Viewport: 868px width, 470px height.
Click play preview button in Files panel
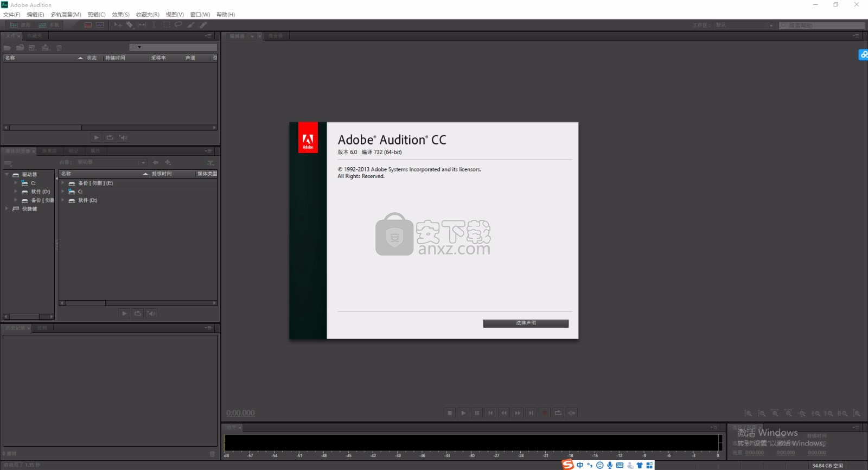point(97,138)
